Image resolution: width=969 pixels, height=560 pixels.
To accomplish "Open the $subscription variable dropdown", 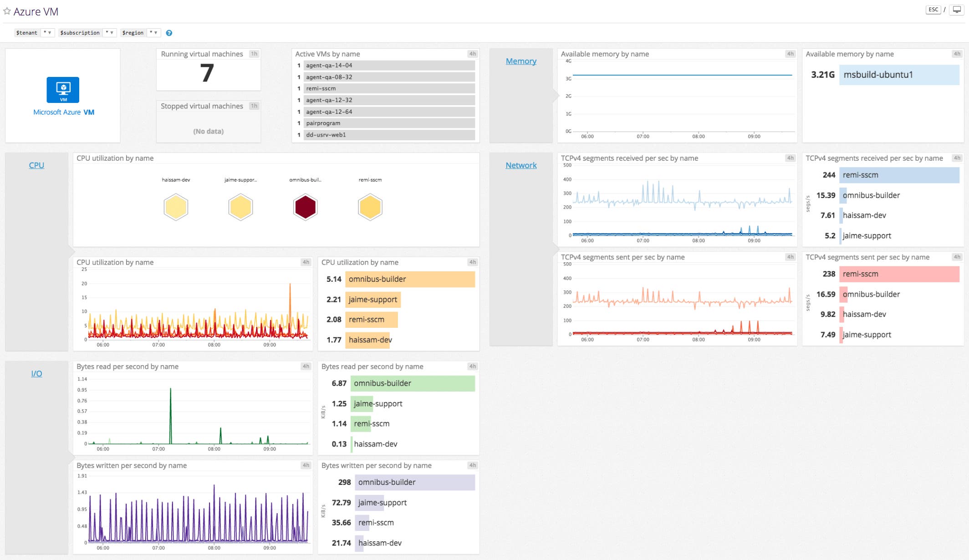I will point(109,32).
